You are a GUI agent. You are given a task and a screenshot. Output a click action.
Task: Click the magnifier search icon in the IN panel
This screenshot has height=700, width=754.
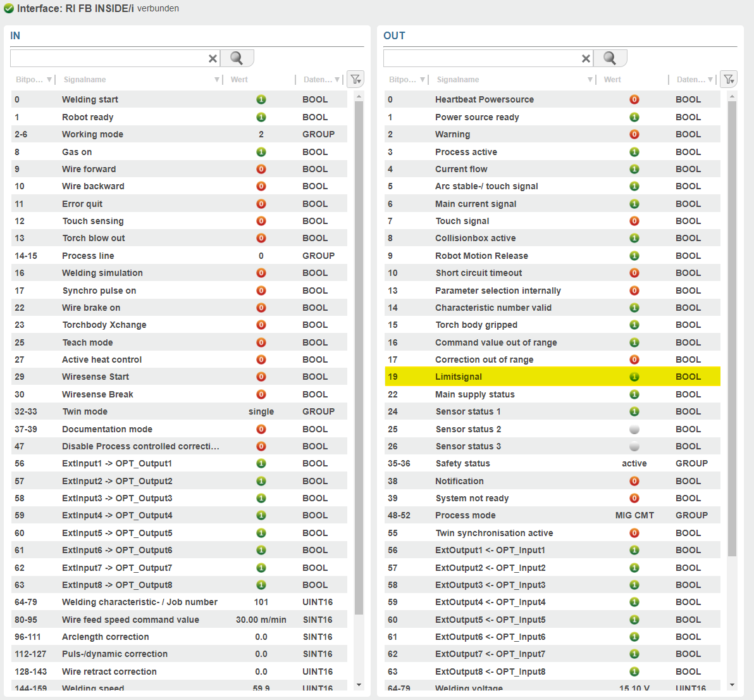[x=237, y=58]
